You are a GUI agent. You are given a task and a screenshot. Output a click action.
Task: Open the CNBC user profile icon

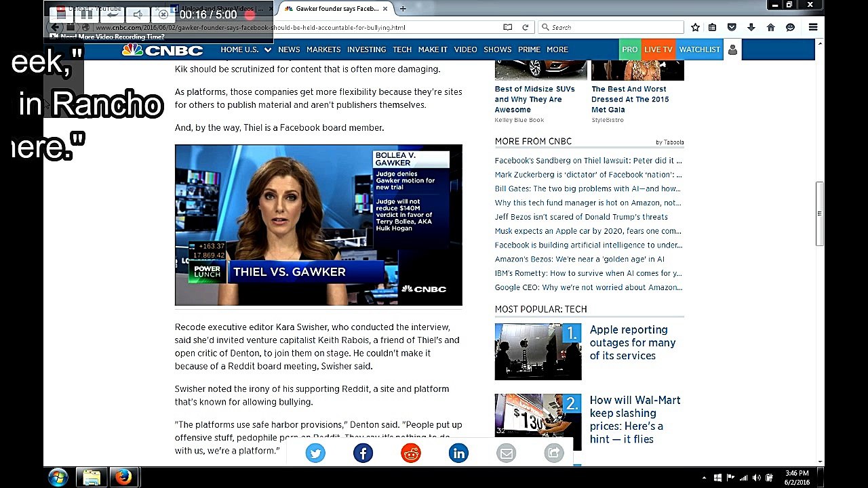pyautogui.click(x=732, y=49)
